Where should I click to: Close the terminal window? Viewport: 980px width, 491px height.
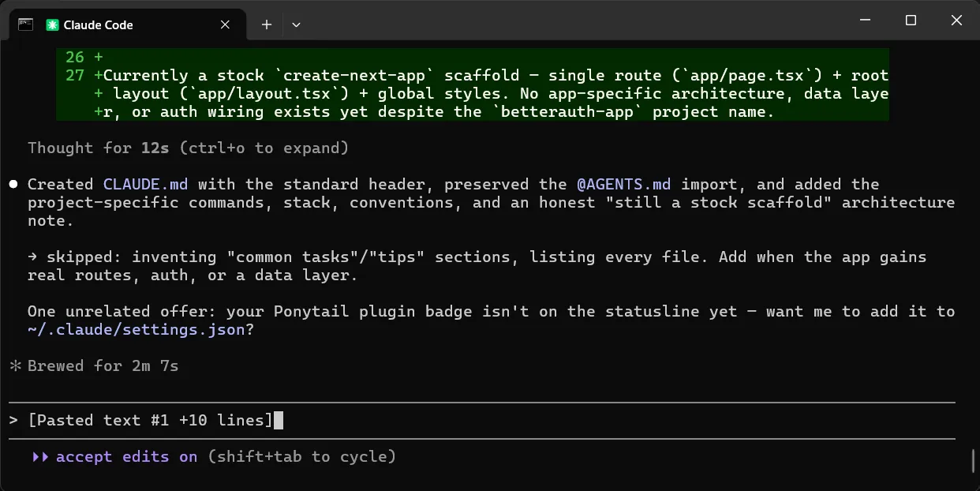(956, 21)
